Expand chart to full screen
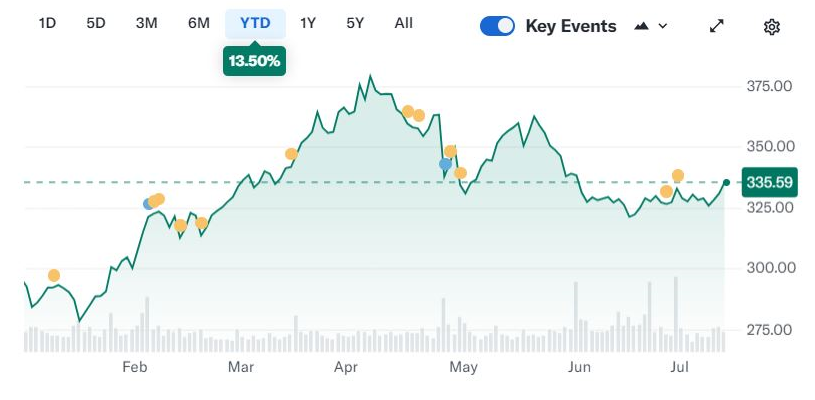The image size is (815, 400). (x=717, y=27)
